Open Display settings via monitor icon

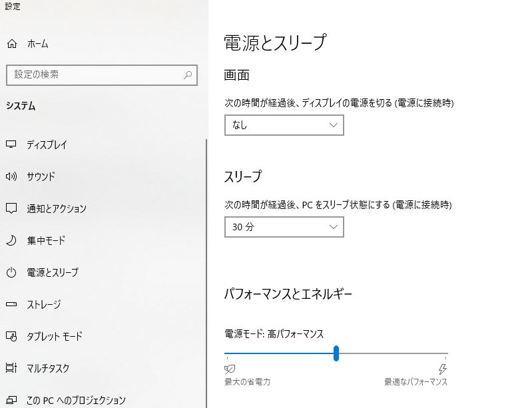click(x=11, y=144)
